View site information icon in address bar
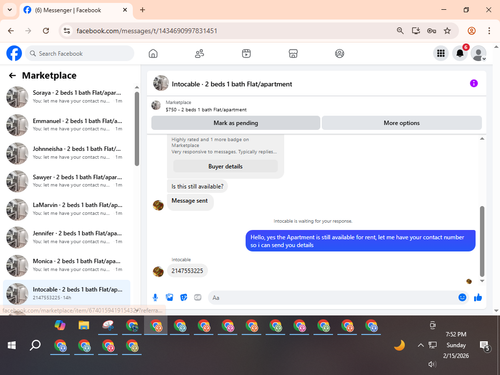 click(x=67, y=31)
